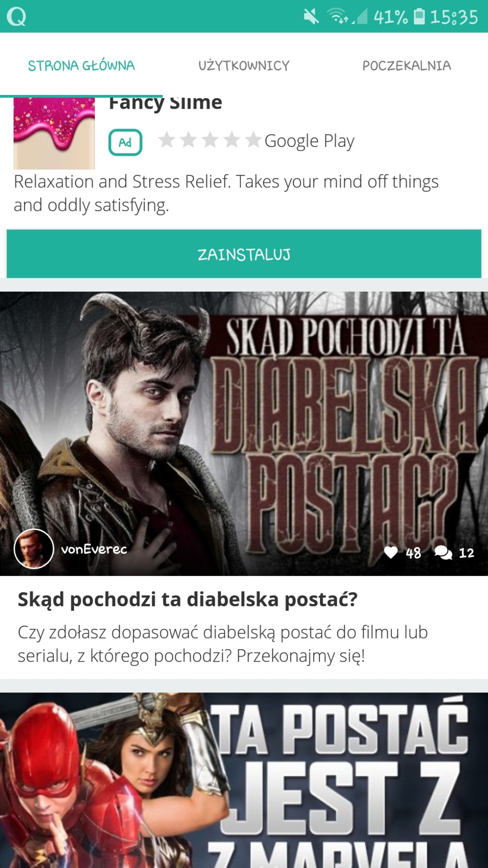Tap the Zainstaluj install button

(x=244, y=254)
